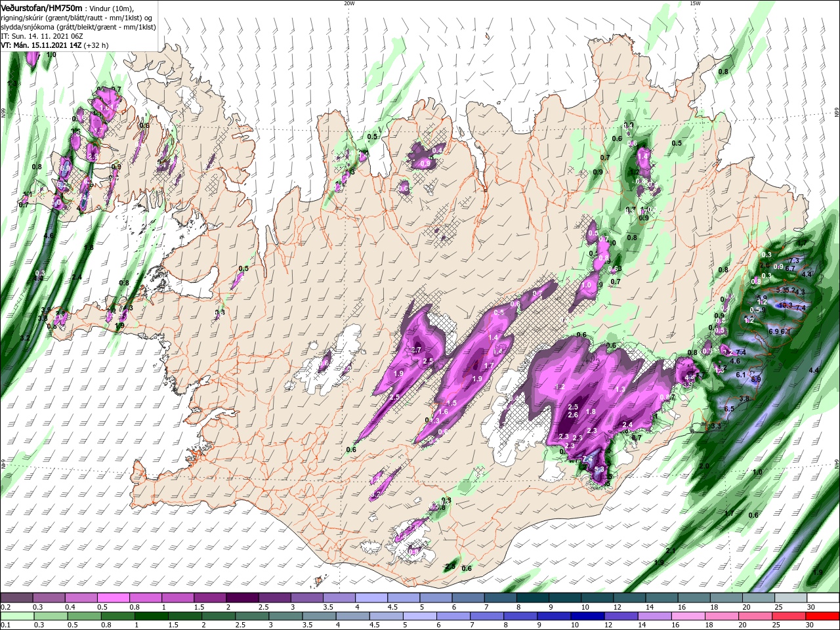Screen dimensions: 840x630
Task: Pick the 0.4 orchid swatch, snow scale
Action: click(81, 597)
